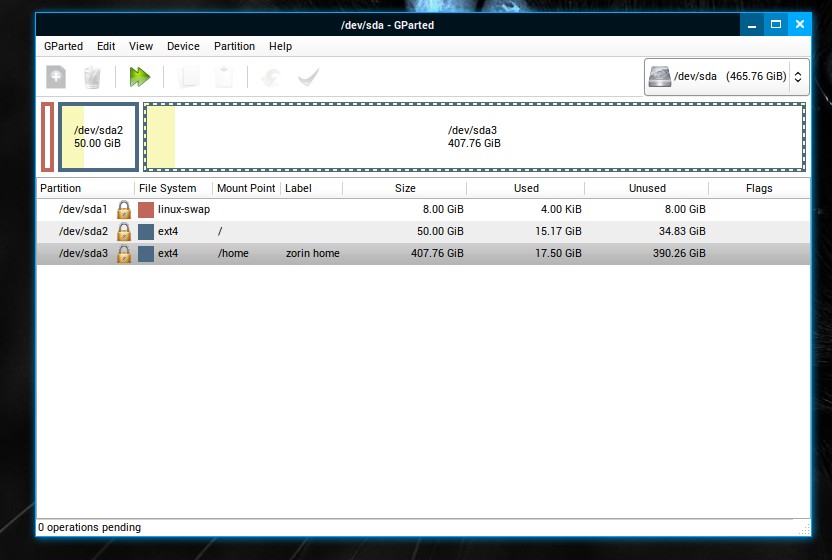
Task: Open the View menu
Action: pyautogui.click(x=141, y=46)
